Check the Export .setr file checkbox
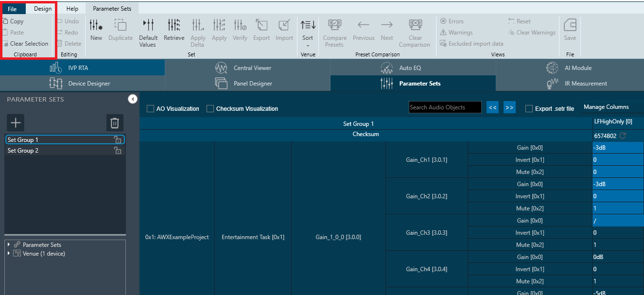The width and height of the screenshot is (644, 295). pyautogui.click(x=529, y=109)
